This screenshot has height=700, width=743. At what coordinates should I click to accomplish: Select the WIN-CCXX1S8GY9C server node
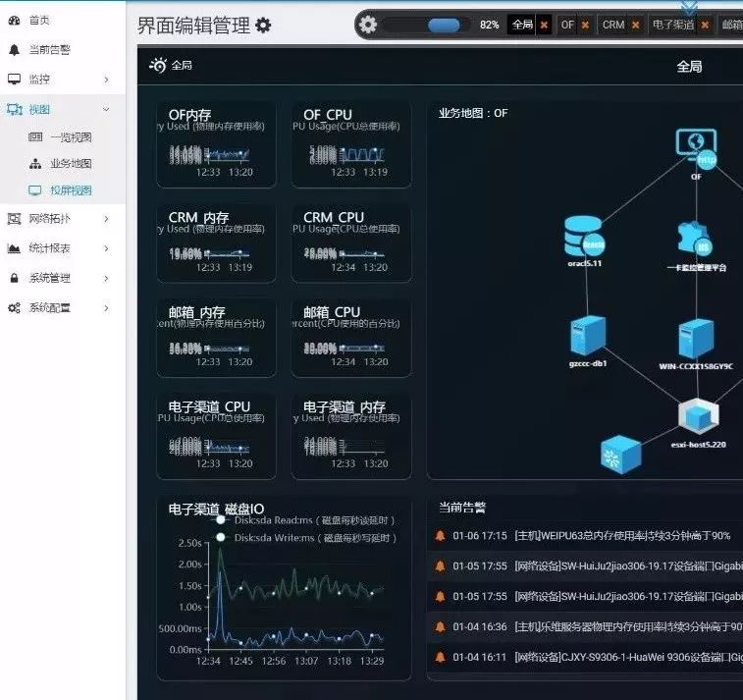pos(696,339)
